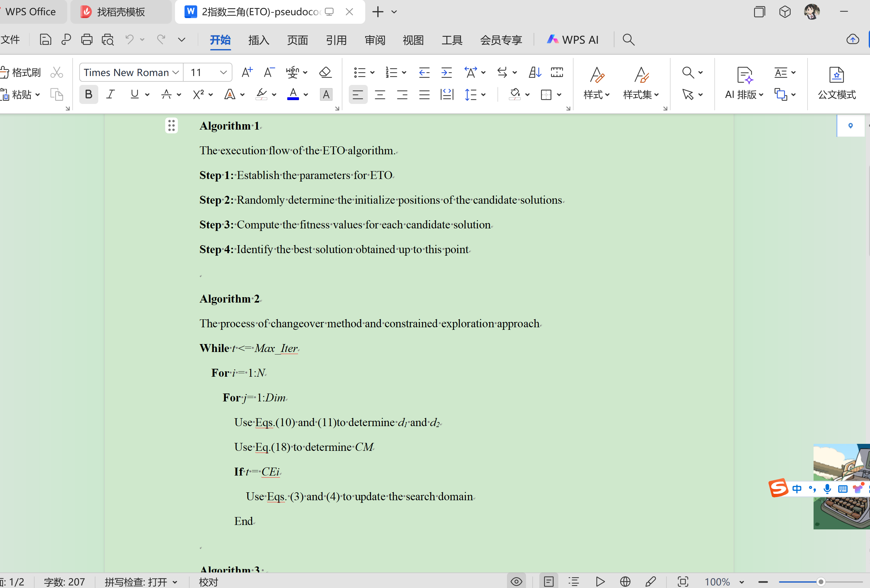Toggle eye protection mode in status bar
Image resolution: width=870 pixels, height=588 pixels.
(x=516, y=582)
